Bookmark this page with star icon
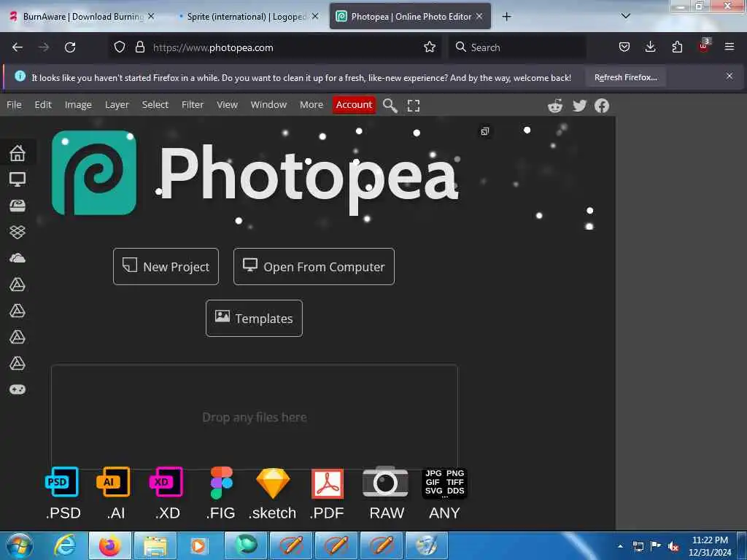The height and width of the screenshot is (560, 747). (x=430, y=47)
